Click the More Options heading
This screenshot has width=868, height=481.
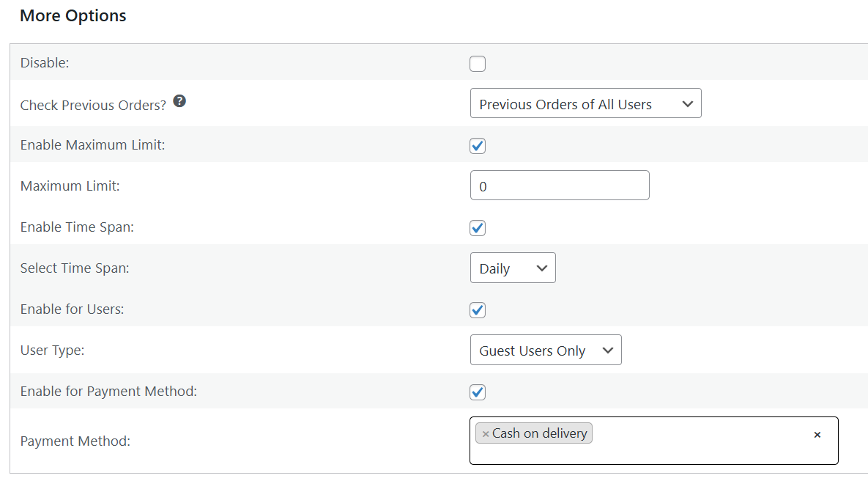[x=73, y=15]
